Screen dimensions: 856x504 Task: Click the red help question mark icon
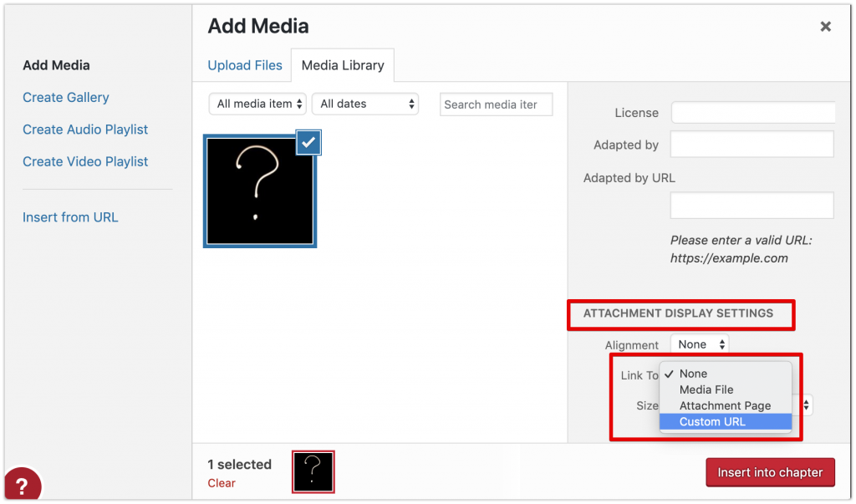pyautogui.click(x=22, y=484)
